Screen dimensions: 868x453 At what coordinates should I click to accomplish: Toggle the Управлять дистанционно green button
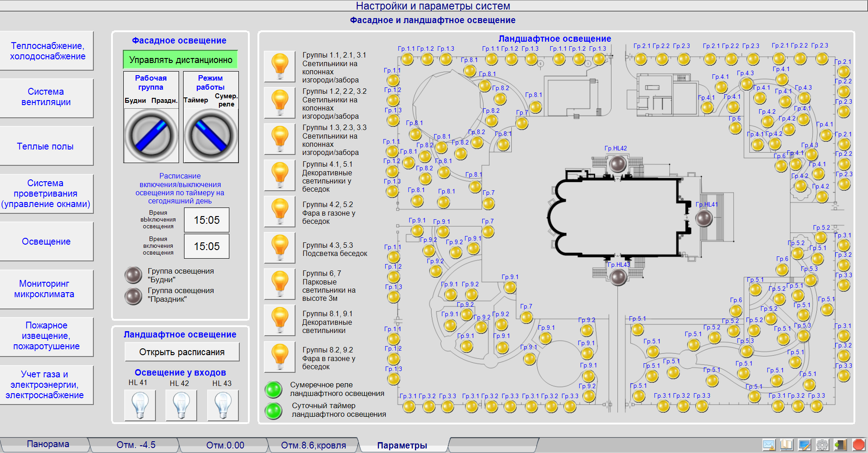tap(180, 60)
